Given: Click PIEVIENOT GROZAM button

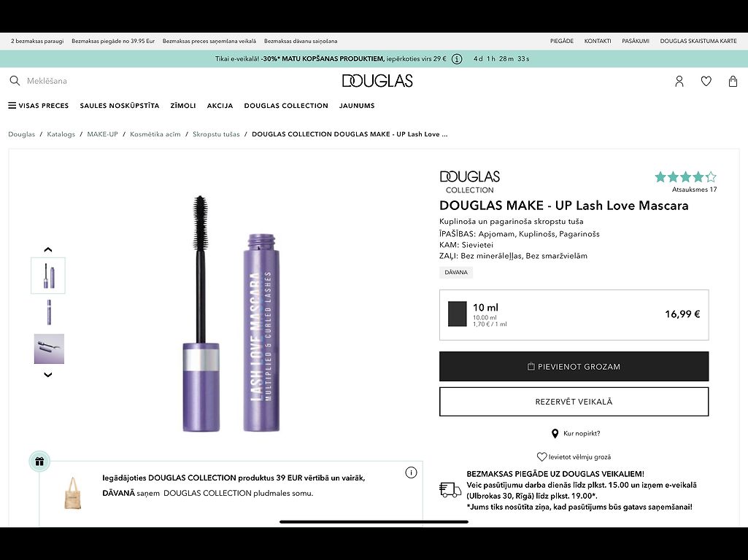Looking at the screenshot, I should (574, 366).
